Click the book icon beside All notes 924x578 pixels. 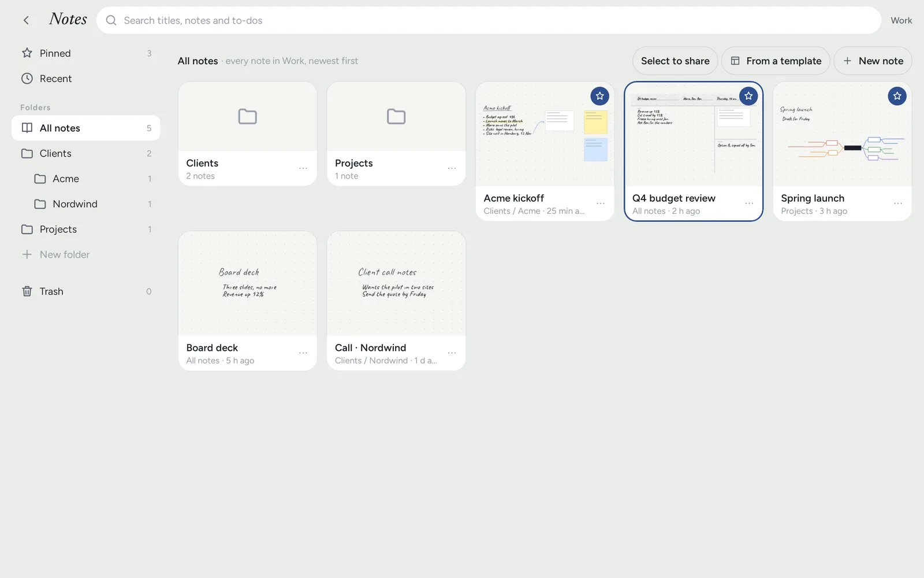tap(27, 128)
